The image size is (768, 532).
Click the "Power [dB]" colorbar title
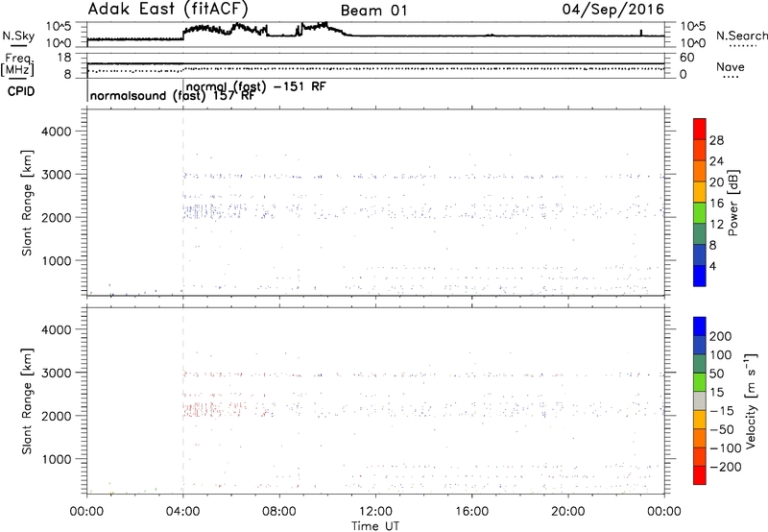click(x=732, y=203)
